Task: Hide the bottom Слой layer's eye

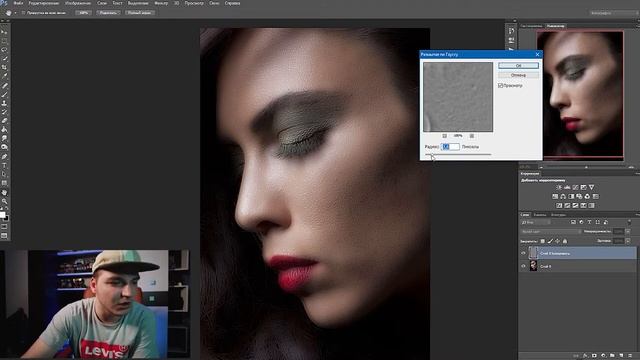Action: (x=523, y=266)
